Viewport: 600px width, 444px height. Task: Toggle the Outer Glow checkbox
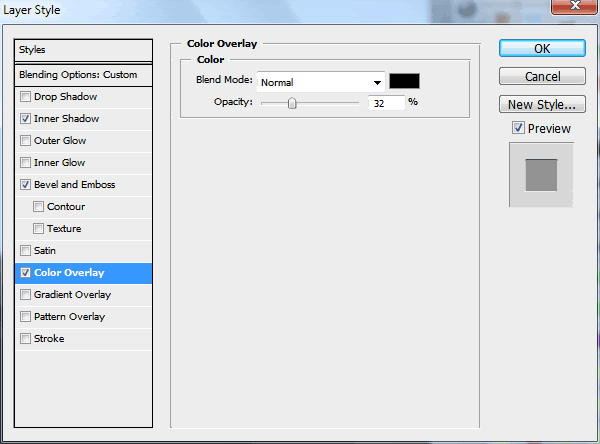pos(25,141)
